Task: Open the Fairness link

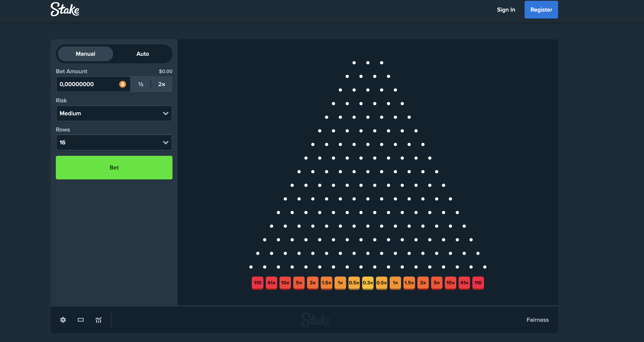Action: [x=537, y=320]
